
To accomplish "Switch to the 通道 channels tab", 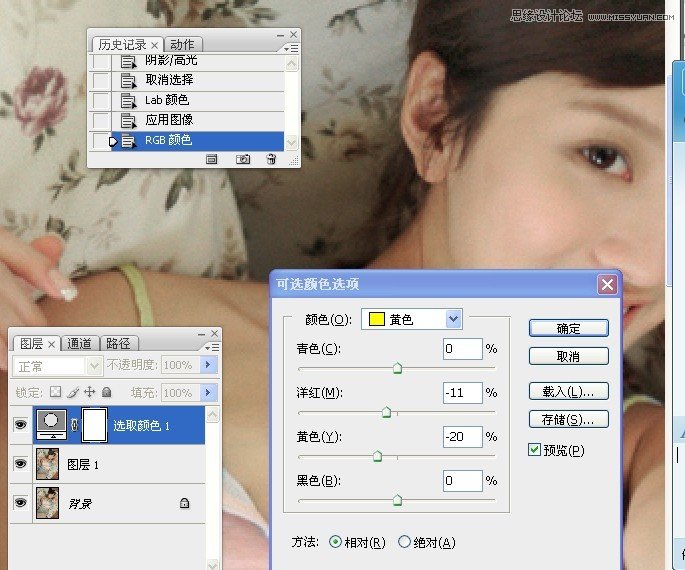I will click(79, 343).
